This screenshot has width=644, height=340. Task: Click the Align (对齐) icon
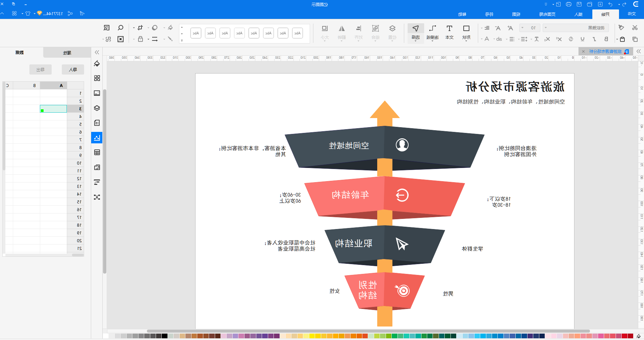tap(359, 32)
